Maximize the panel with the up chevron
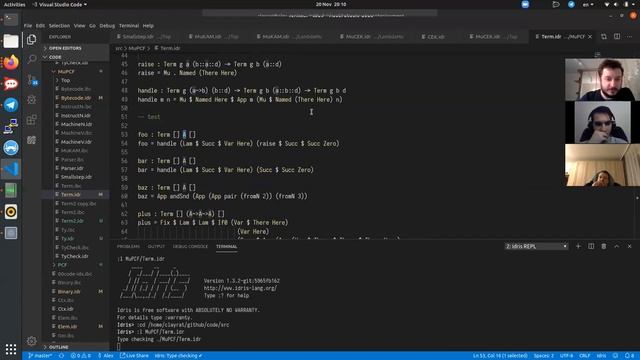The height and width of the screenshot is (360, 640). tap(616, 247)
